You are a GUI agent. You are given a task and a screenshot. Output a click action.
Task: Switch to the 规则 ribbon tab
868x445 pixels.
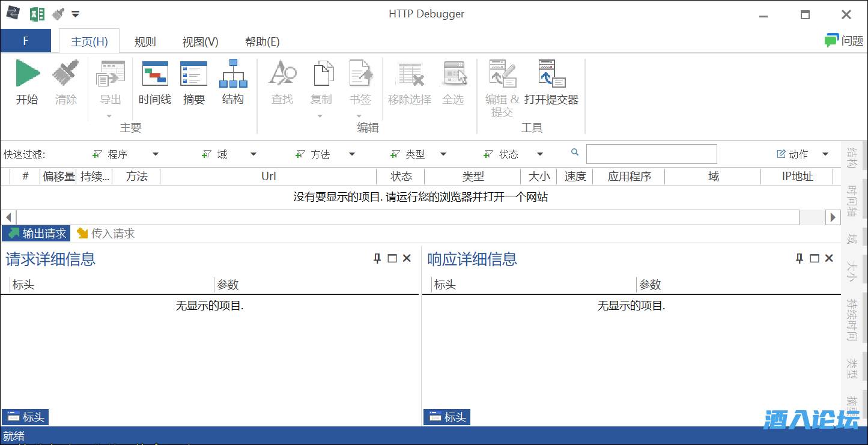(145, 41)
